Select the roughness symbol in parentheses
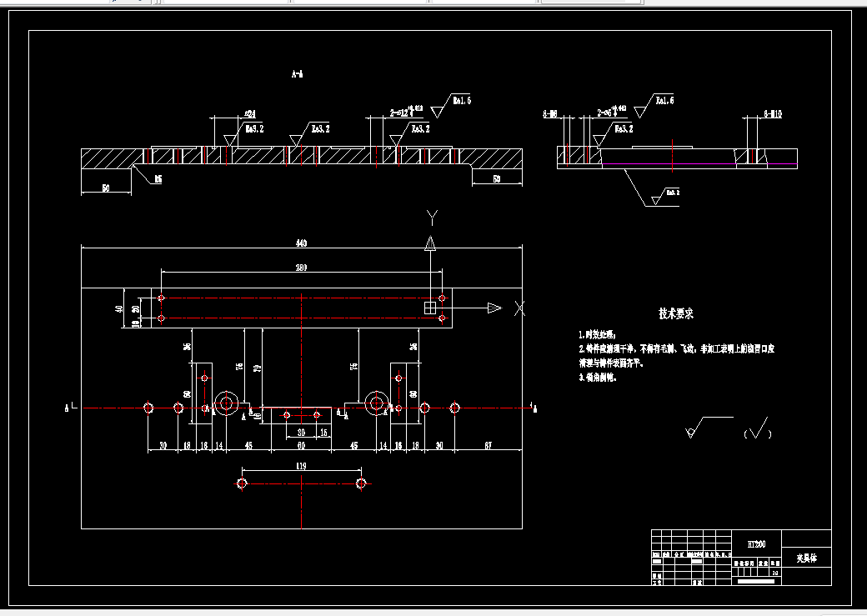867x616 pixels. click(758, 428)
